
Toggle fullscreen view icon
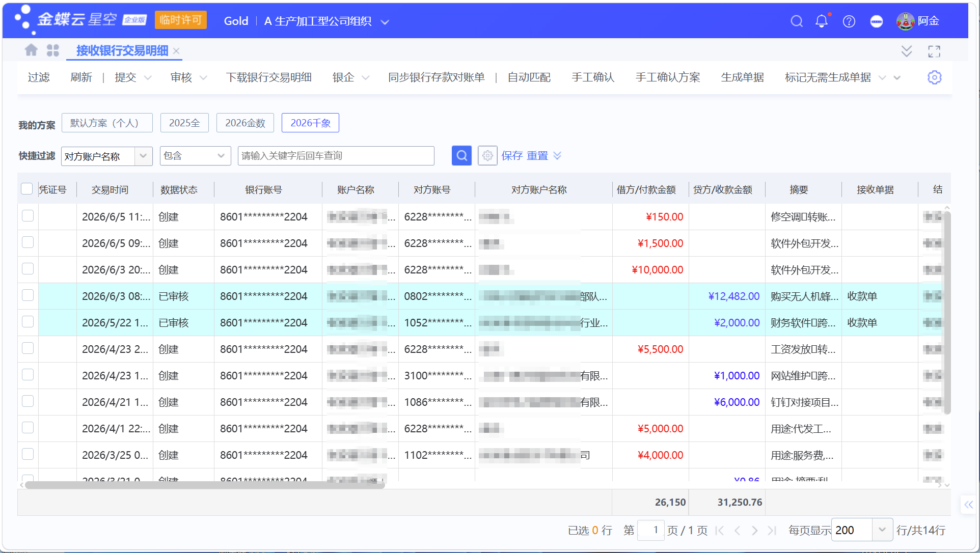pos(934,51)
